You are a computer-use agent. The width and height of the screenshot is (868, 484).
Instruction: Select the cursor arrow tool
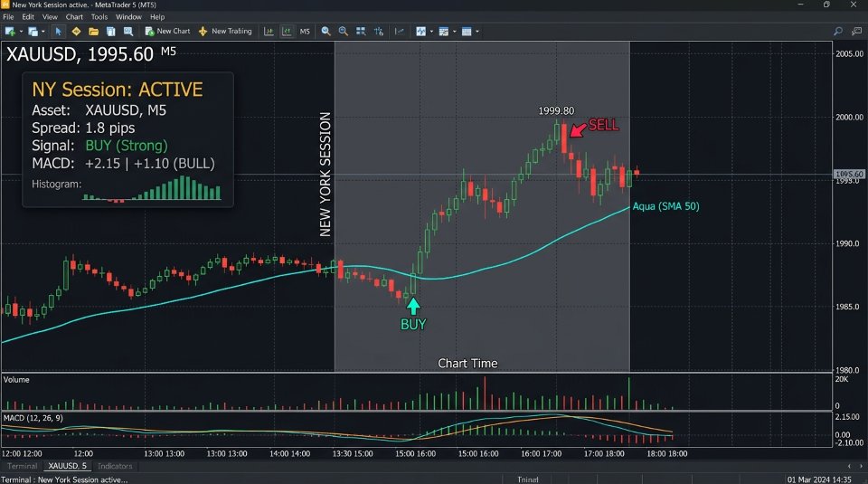[58, 32]
